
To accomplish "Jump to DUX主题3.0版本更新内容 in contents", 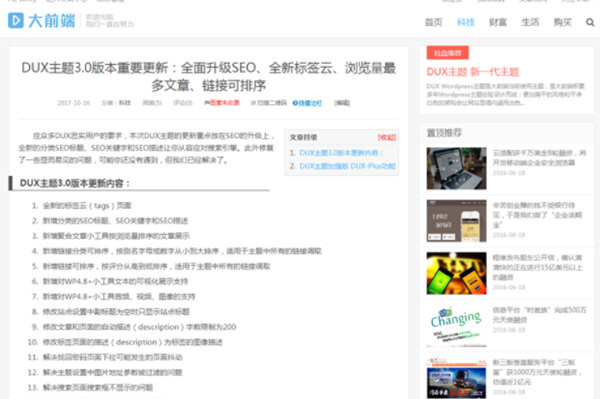I will 341,153.
